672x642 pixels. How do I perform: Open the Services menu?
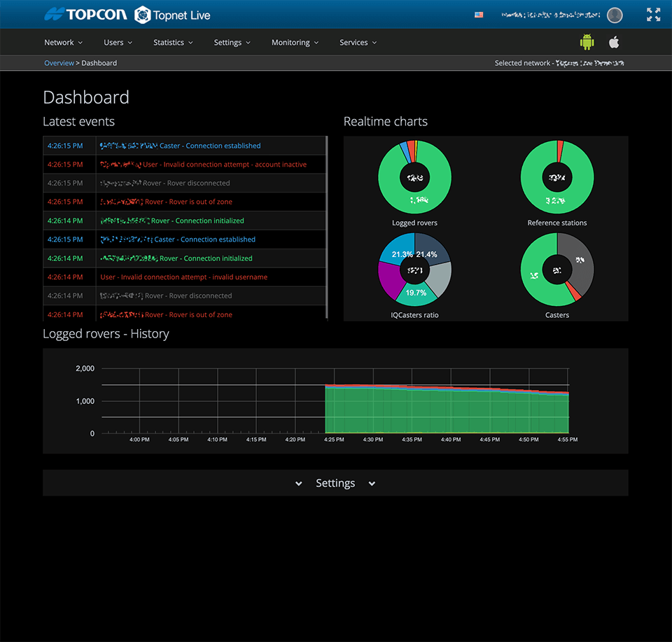tap(358, 43)
